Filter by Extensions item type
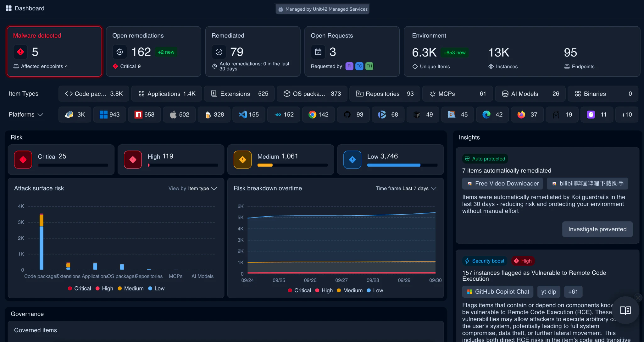This screenshot has width=644, height=342. (239, 94)
